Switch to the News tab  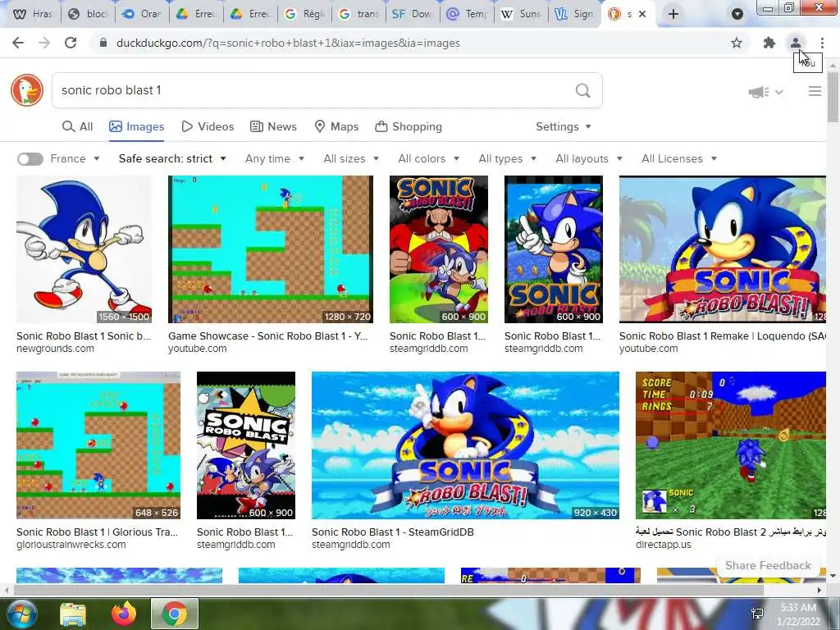point(273,126)
